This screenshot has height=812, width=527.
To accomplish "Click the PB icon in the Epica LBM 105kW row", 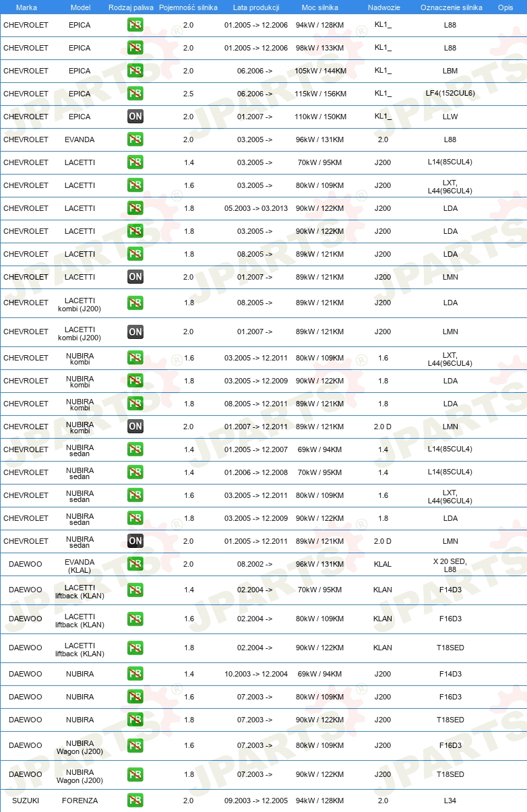I will pyautogui.click(x=135, y=71).
